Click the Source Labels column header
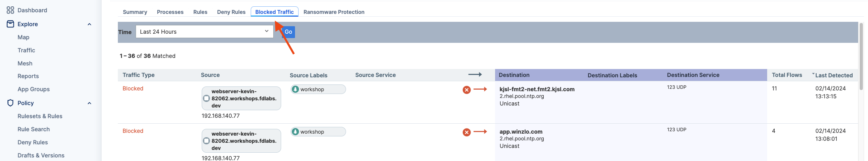 (x=308, y=75)
